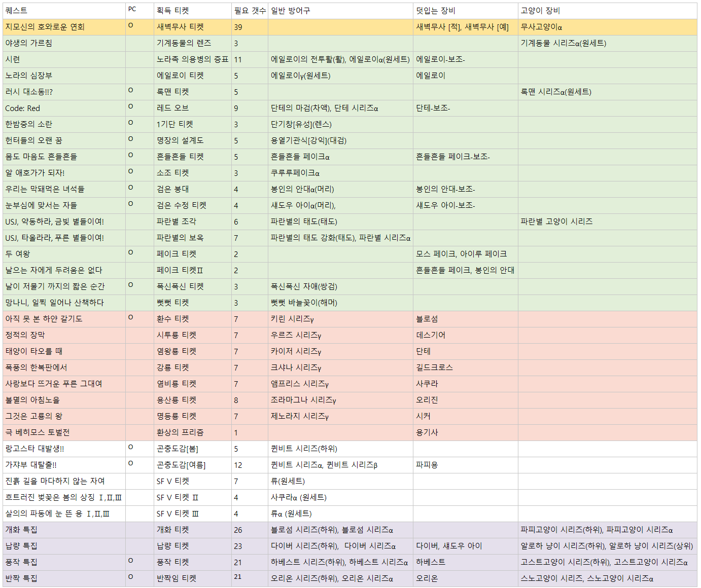Image resolution: width=701 pixels, height=588 pixels.
Task: Click the 퀘스트 column header
Action: [16, 11]
